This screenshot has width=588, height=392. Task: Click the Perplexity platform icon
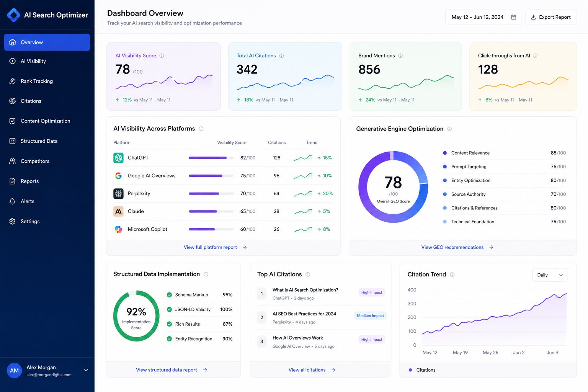pos(118,194)
